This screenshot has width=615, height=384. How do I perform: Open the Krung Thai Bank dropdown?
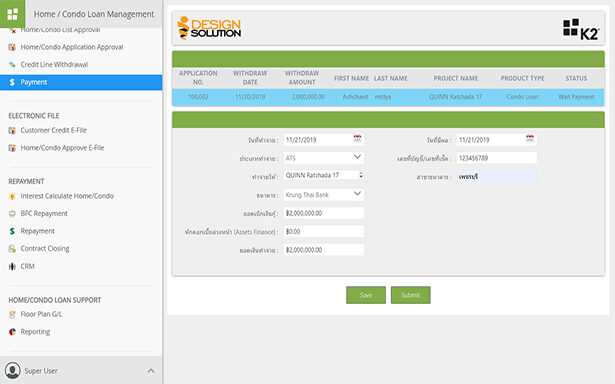(x=324, y=195)
